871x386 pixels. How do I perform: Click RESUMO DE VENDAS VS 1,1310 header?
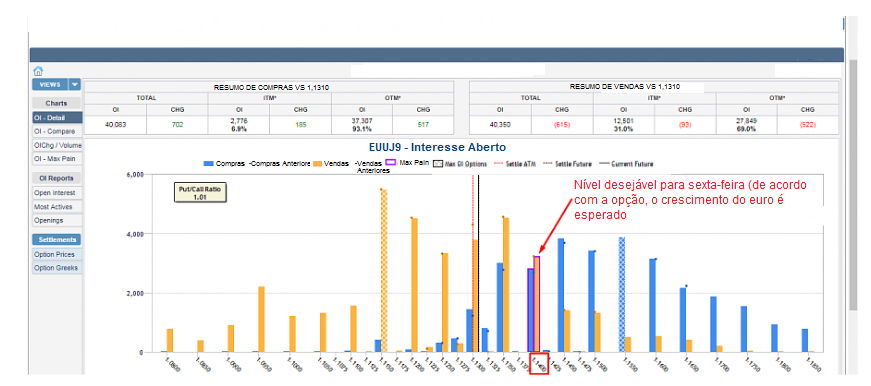[624, 87]
